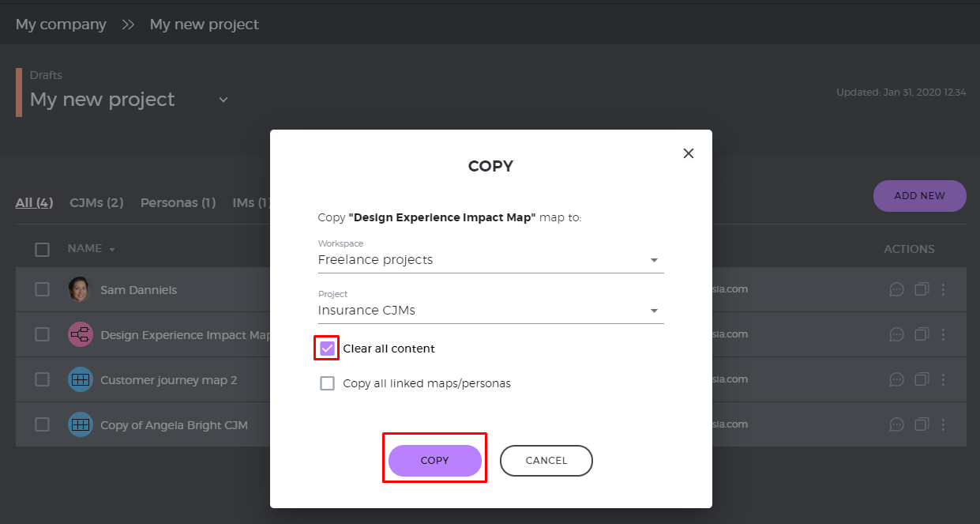Click the blue CJM icon for Customer journey map 2
This screenshot has width=980, height=524.
point(81,380)
